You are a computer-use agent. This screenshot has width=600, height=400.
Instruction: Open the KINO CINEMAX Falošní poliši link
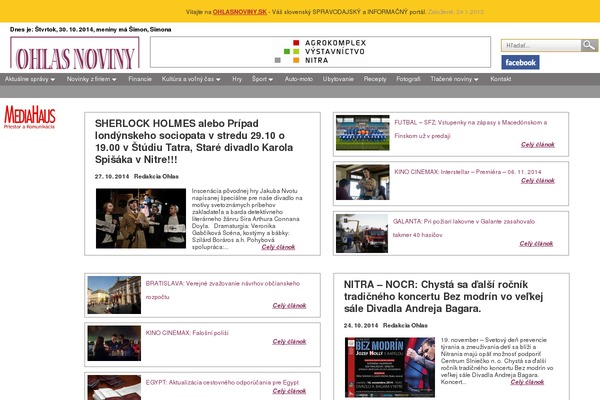tap(187, 333)
